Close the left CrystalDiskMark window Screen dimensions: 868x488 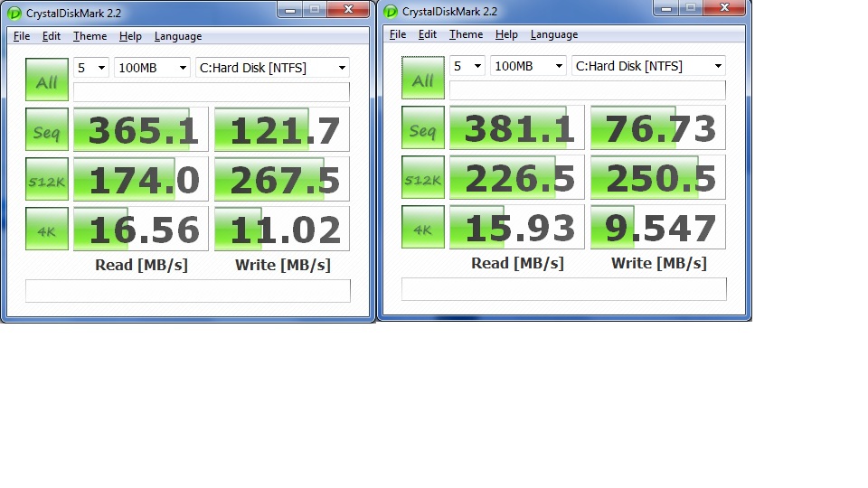coord(348,9)
